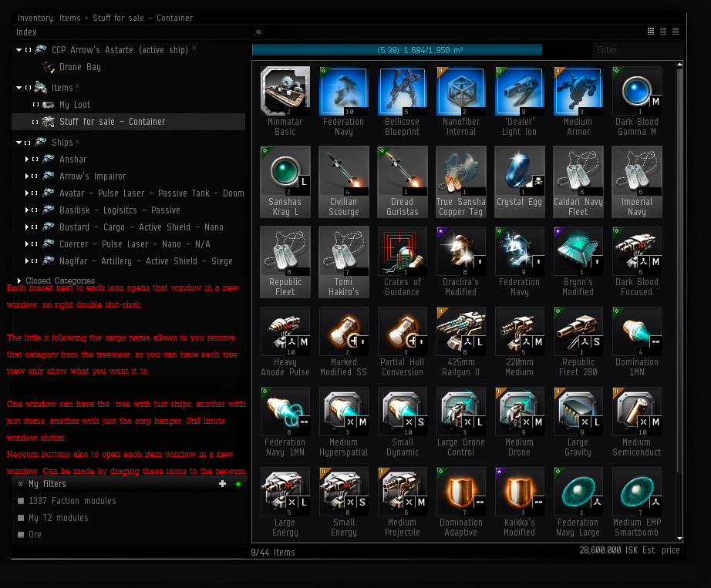Click the item grid vertical scrollbar
The height and width of the screenshot is (588, 711).
pos(679,270)
